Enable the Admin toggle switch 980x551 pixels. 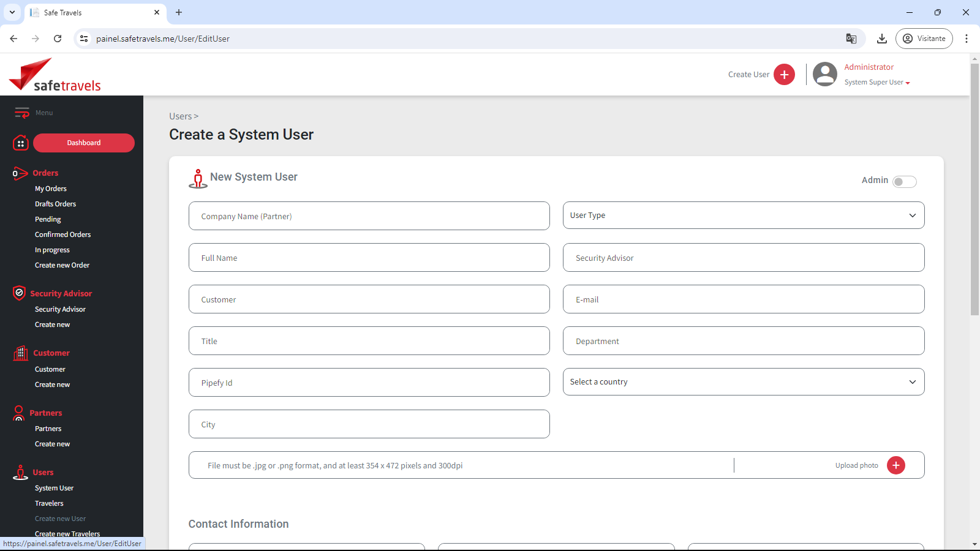pyautogui.click(x=904, y=182)
